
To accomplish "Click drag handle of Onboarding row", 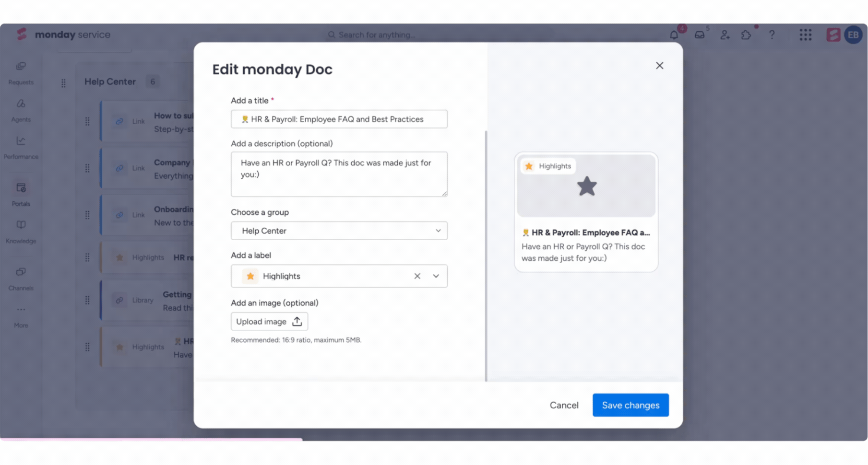I will [87, 215].
